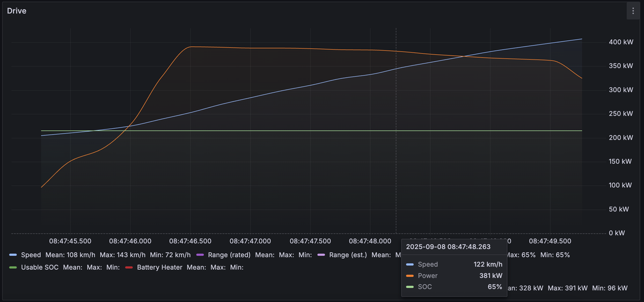Click the Power row in the tooltip
The height and width of the screenshot is (302, 644).
(x=455, y=276)
